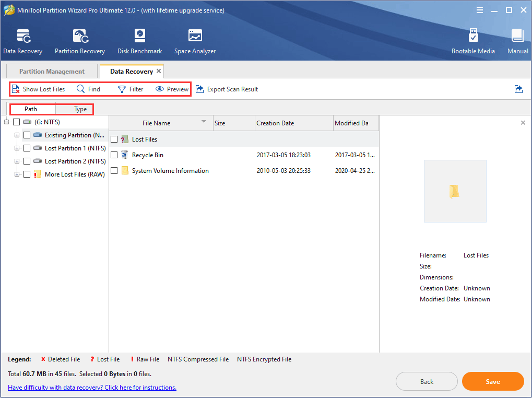
Task: Check the Existing Partition checkbox
Action: point(27,135)
